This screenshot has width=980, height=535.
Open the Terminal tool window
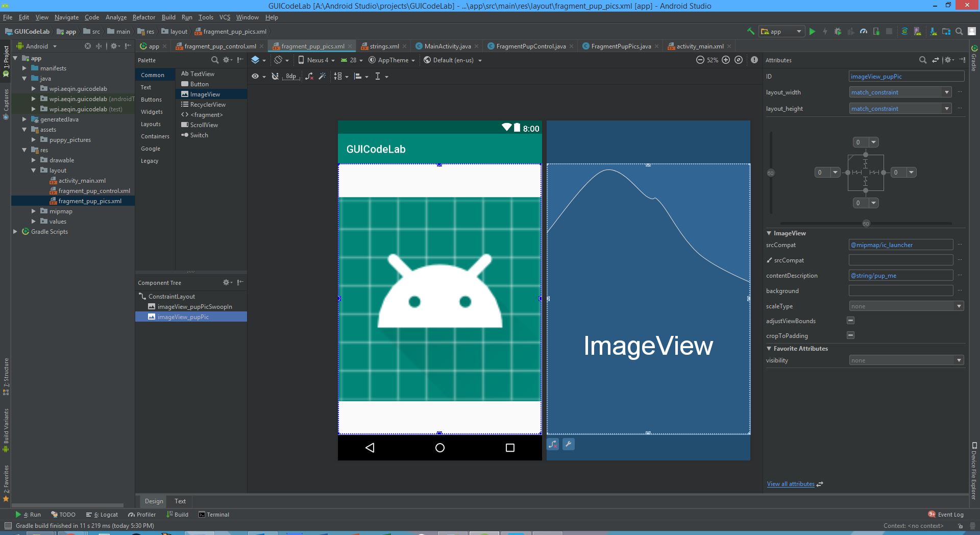pos(214,515)
